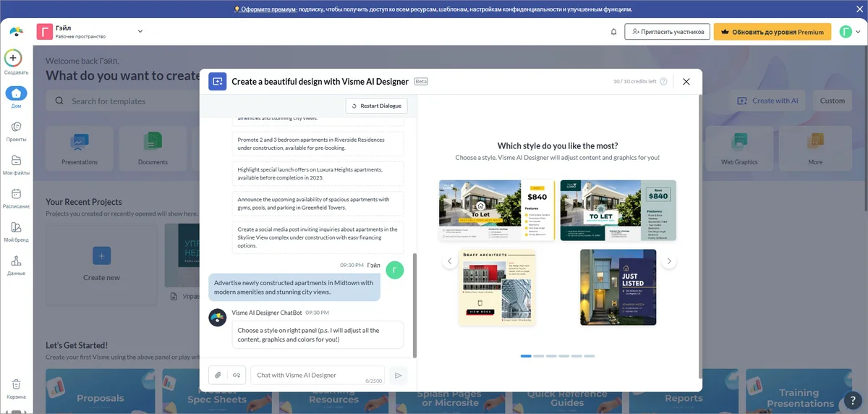The image size is (868, 414).
Task: Show previous styles with left carousel arrow
Action: [449, 261]
